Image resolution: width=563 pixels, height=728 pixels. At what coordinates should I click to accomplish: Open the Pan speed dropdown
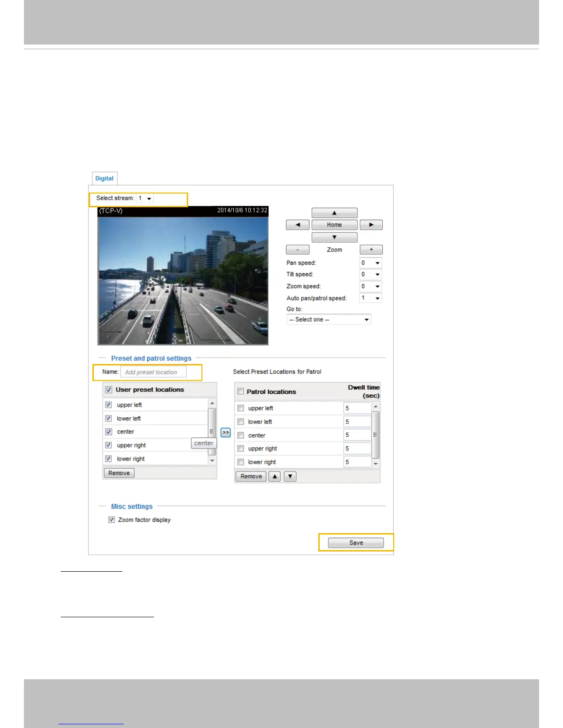coord(371,263)
